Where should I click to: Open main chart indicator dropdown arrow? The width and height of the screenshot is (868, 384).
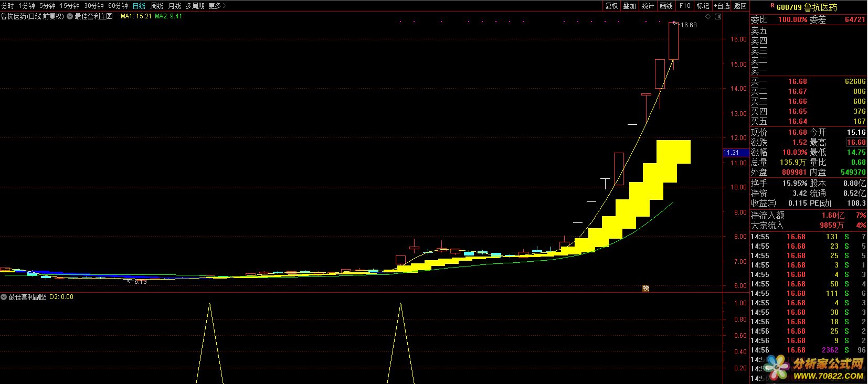click(x=70, y=16)
